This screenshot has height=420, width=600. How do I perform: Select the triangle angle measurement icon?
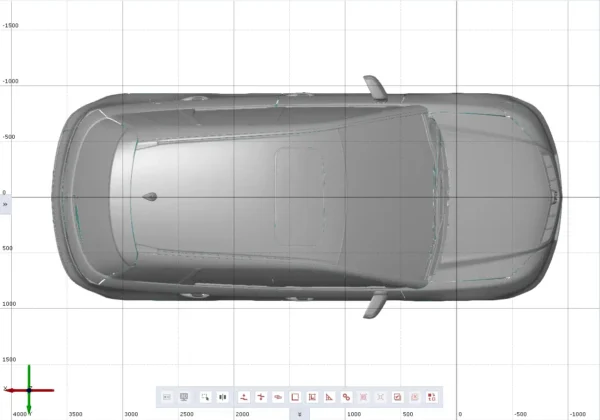tap(329, 397)
